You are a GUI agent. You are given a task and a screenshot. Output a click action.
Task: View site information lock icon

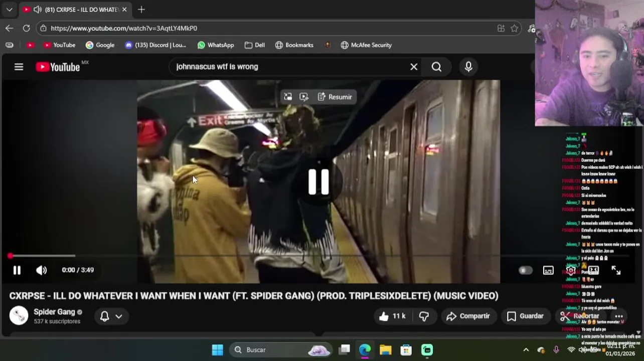point(44,29)
